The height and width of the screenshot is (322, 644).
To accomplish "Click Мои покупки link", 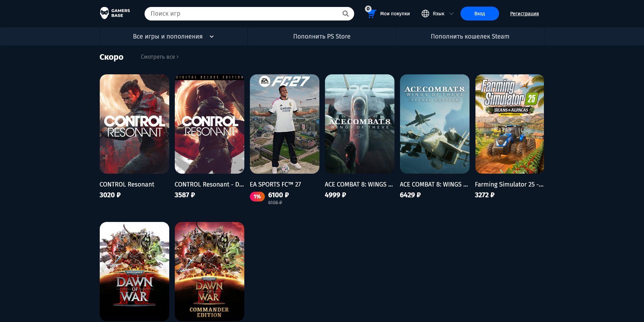I will (395, 14).
